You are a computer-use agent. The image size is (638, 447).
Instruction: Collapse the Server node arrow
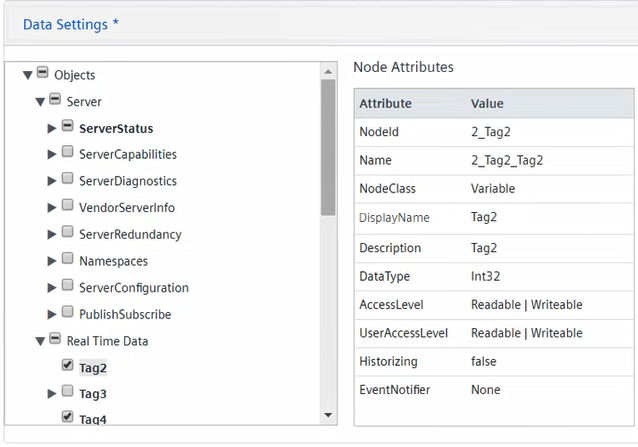tap(40, 101)
